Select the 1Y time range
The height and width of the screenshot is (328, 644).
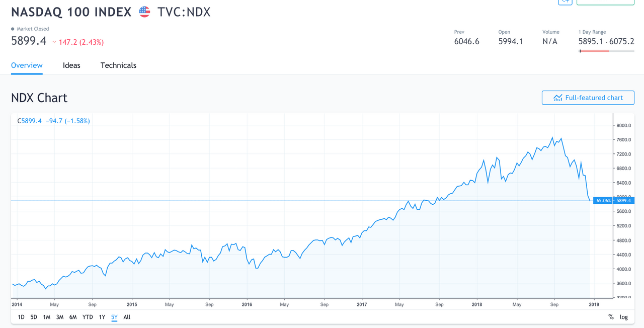click(102, 317)
